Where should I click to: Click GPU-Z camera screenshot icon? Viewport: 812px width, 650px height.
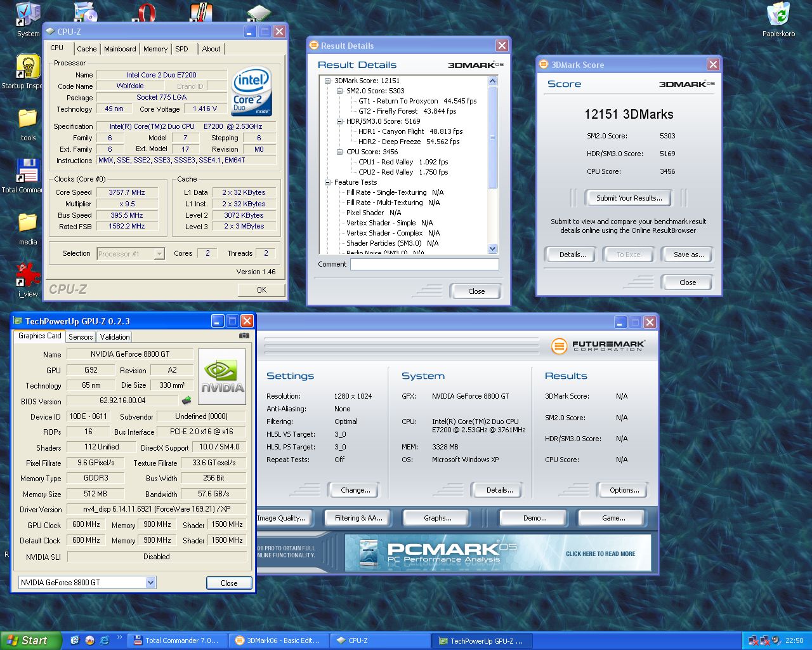(x=244, y=336)
